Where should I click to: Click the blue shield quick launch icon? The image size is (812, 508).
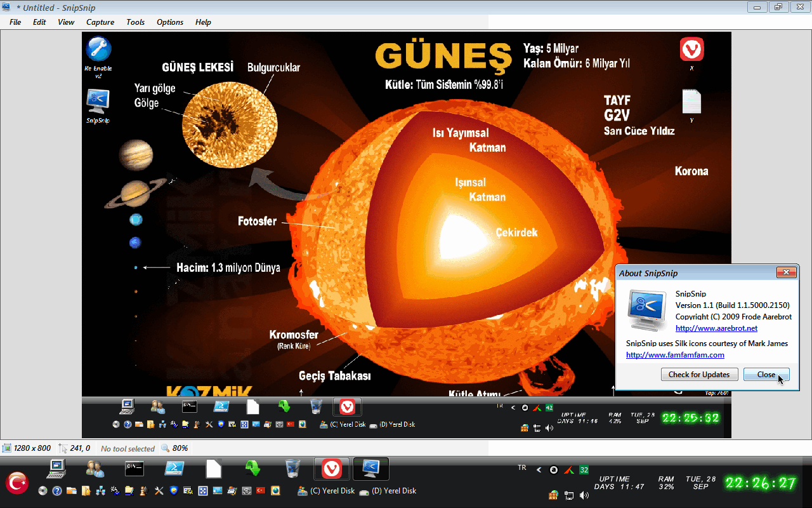(173, 491)
